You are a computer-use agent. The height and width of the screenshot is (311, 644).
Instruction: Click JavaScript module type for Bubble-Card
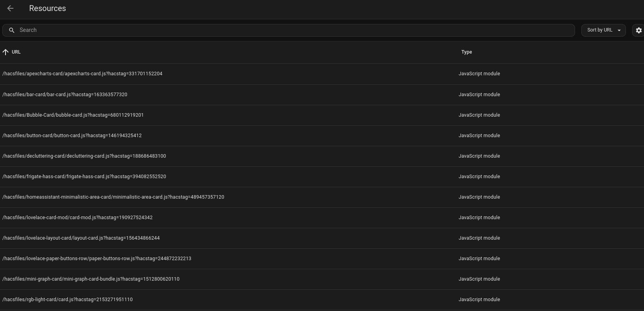[x=479, y=115]
